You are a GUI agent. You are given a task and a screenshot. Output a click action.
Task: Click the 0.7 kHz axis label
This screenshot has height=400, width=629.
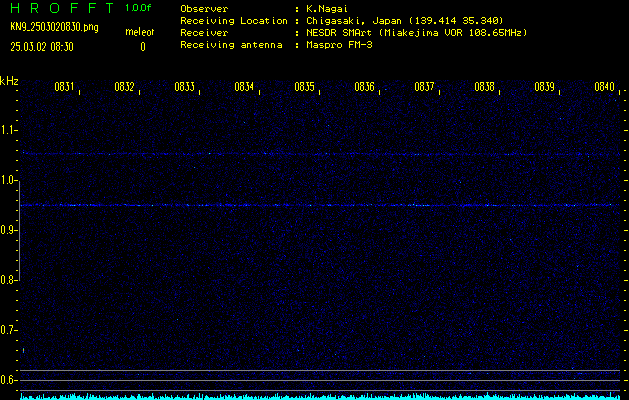(x=8, y=330)
